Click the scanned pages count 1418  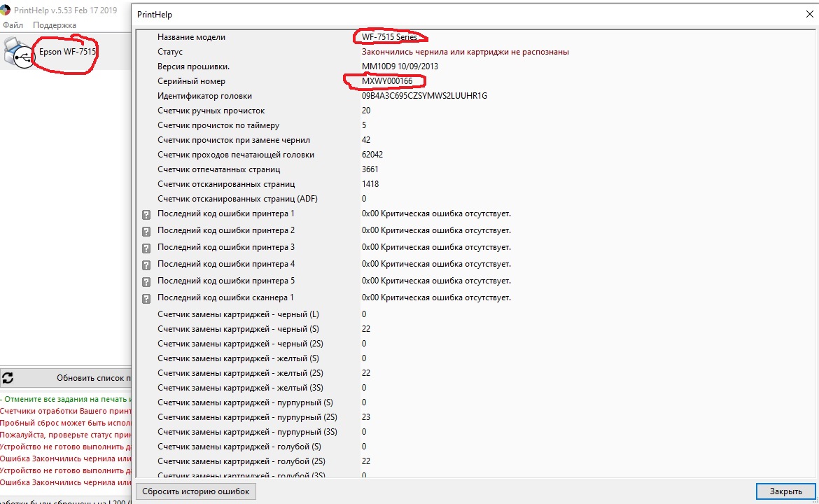[x=370, y=184]
